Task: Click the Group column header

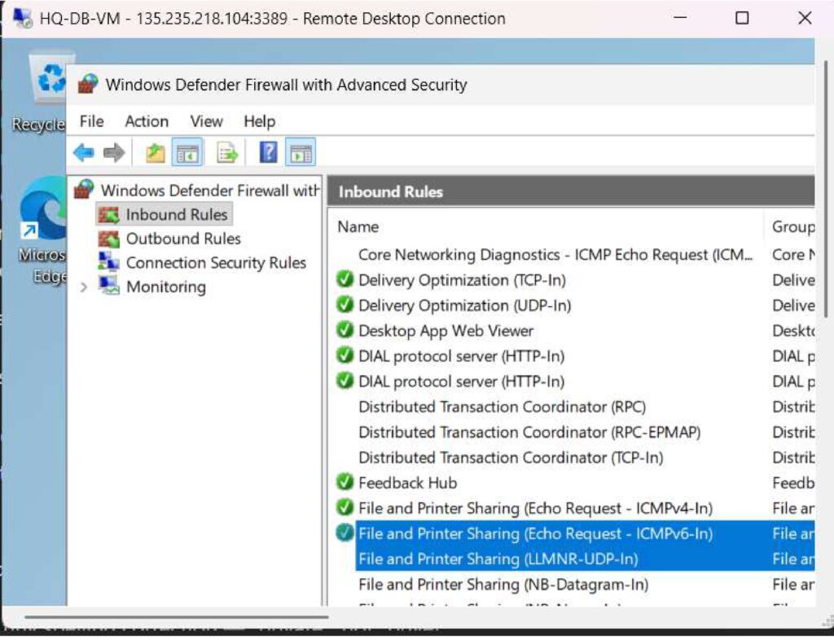Action: pos(792,227)
